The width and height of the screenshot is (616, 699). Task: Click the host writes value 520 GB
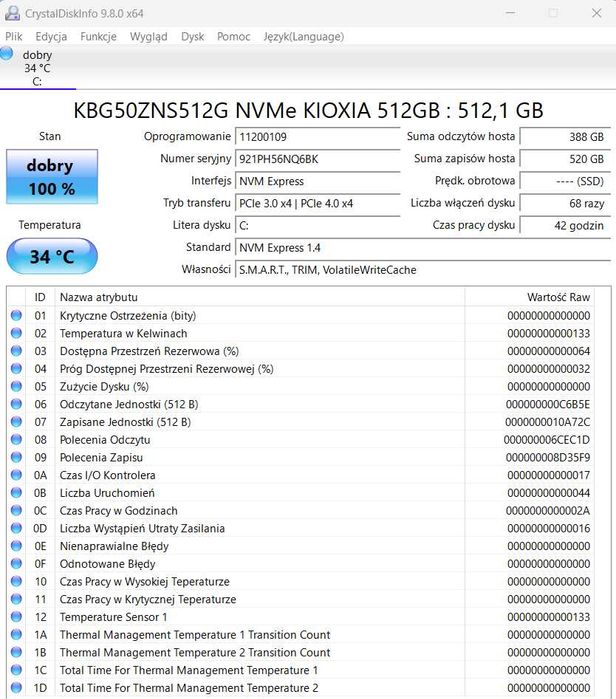(x=565, y=159)
